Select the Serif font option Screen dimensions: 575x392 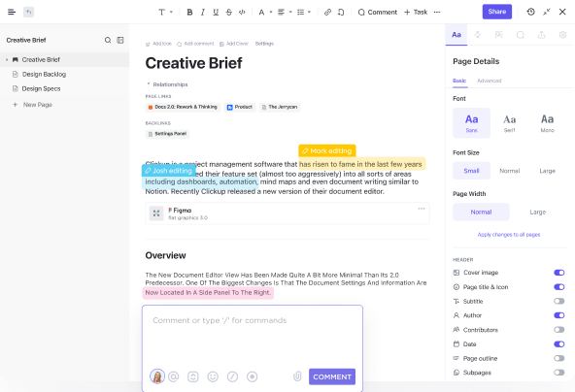509,123
